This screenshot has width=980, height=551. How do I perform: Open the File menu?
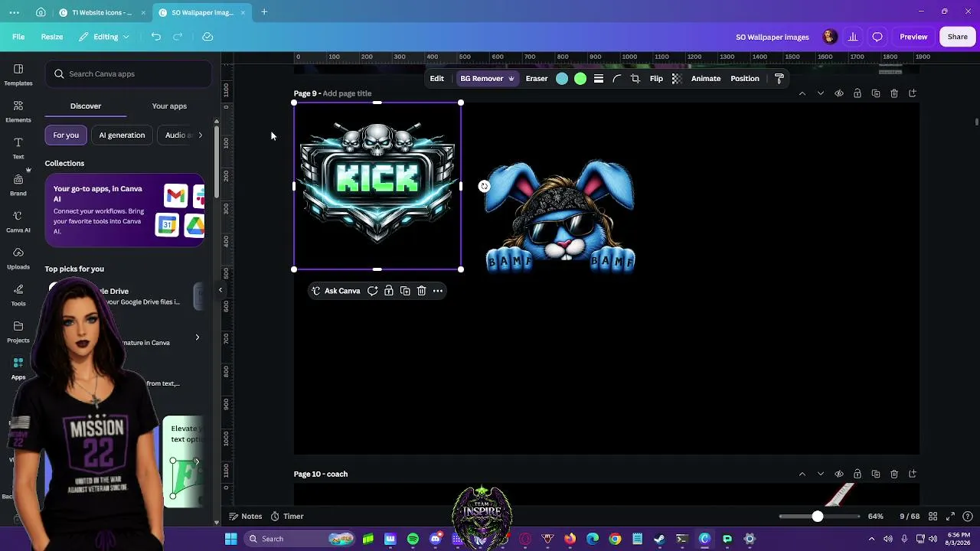pyautogui.click(x=18, y=37)
